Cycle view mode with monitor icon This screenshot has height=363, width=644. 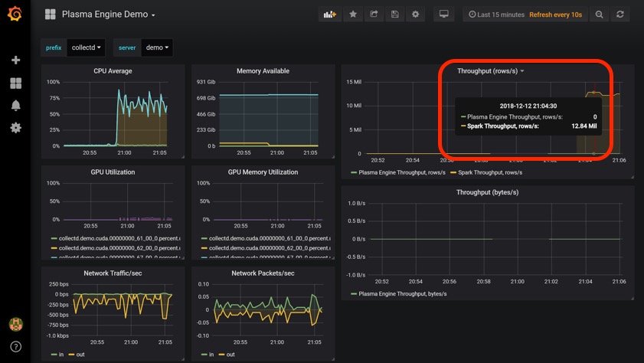point(443,15)
